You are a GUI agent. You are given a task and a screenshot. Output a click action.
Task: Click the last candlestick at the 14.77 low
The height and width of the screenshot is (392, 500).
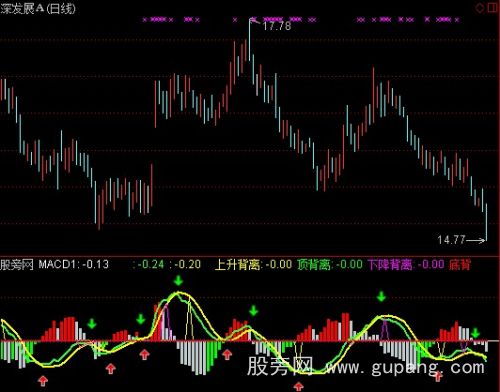point(486,222)
